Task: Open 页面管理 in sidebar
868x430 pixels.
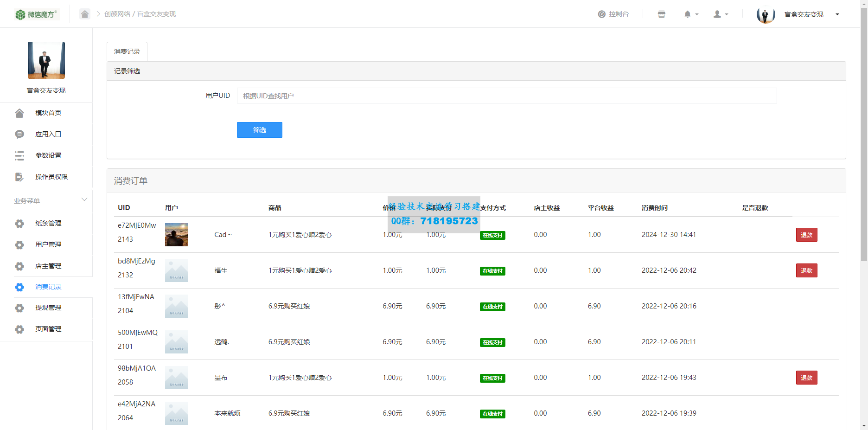Action: 48,329
